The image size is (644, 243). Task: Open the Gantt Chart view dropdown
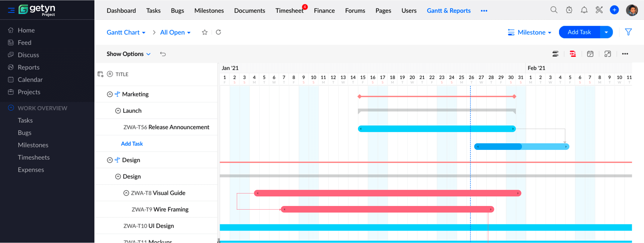tap(126, 32)
